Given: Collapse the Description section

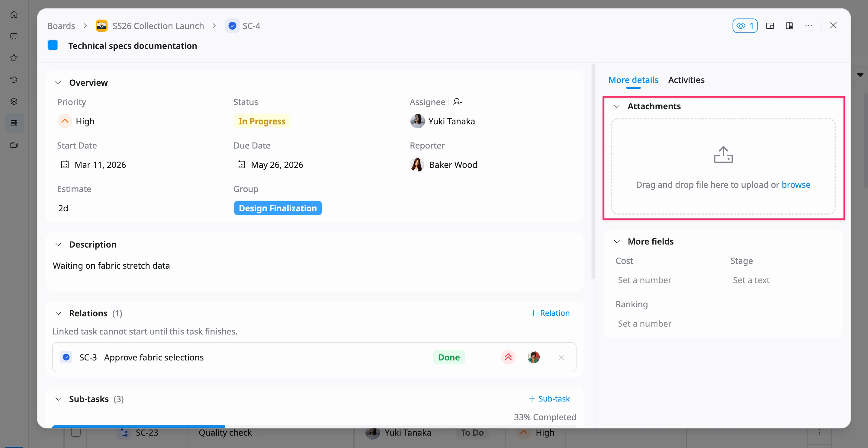Looking at the screenshot, I should pos(58,245).
